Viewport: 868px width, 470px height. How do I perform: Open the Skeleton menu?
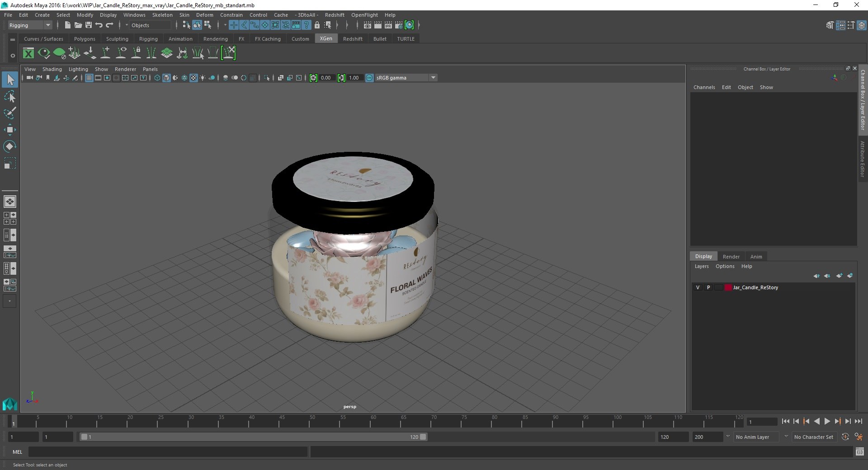[x=162, y=15]
